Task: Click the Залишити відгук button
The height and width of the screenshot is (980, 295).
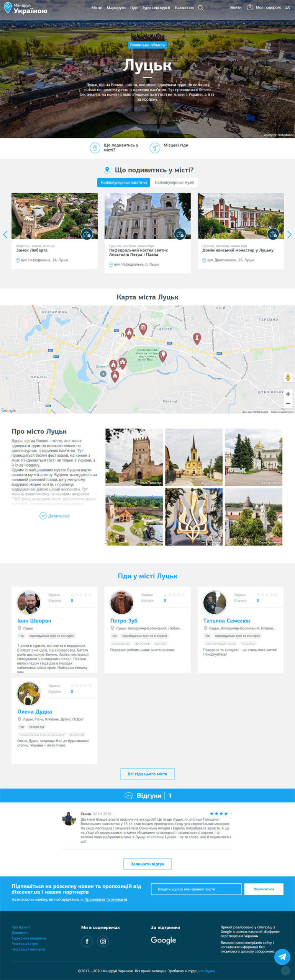Action: pyautogui.click(x=147, y=864)
